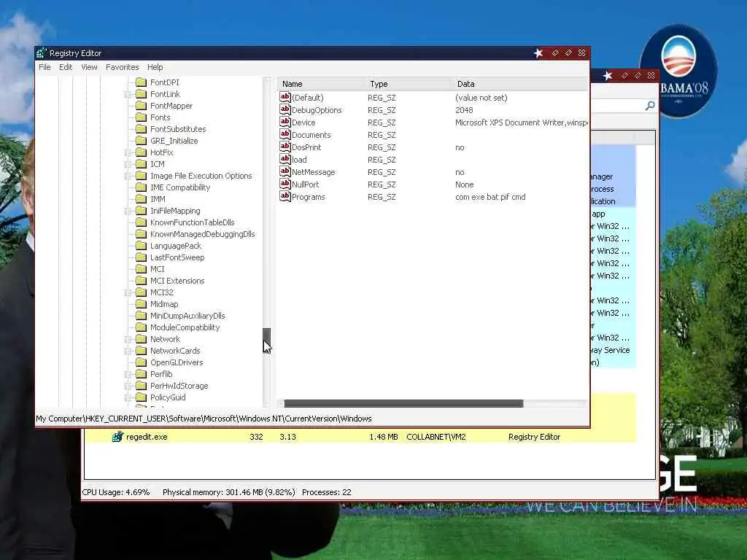This screenshot has height=560, width=747.
Task: Expand the NetworkCards key
Action: point(128,351)
